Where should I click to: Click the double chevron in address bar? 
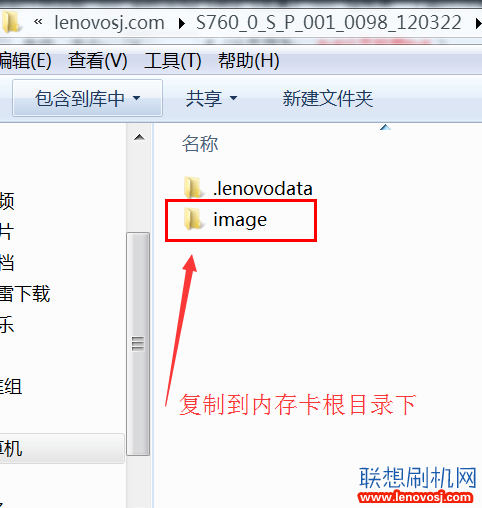tap(38, 22)
